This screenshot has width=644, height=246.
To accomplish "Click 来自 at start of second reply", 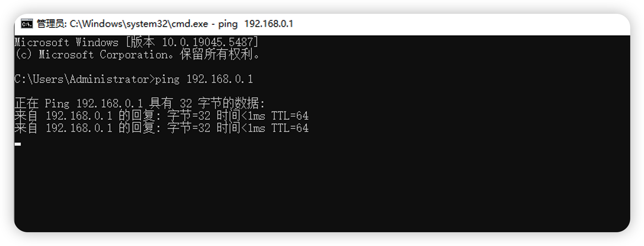I will pyautogui.click(x=26, y=128).
